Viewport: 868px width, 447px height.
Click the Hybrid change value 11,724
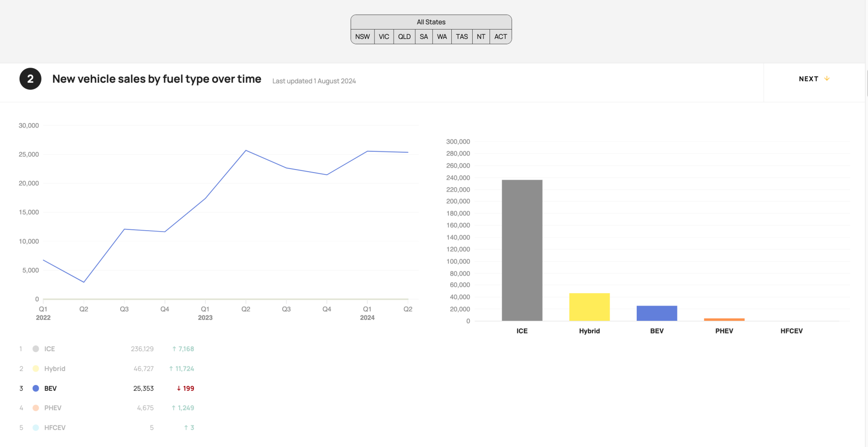tap(181, 369)
